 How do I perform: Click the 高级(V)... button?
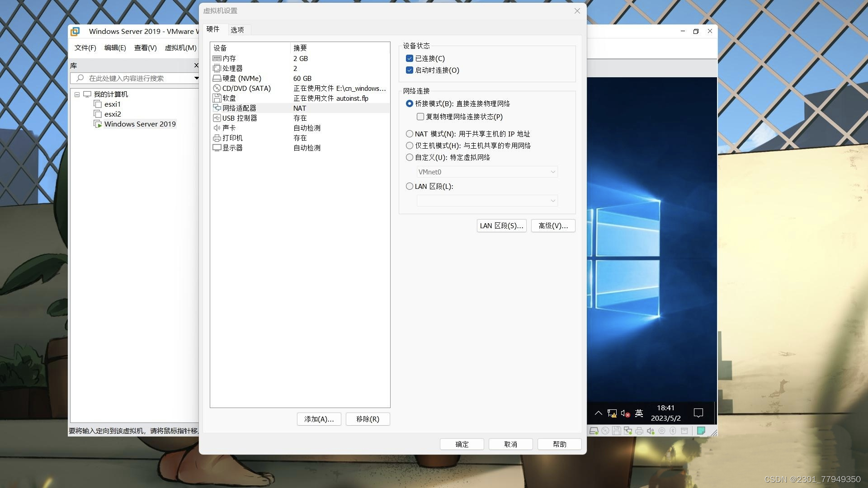553,226
